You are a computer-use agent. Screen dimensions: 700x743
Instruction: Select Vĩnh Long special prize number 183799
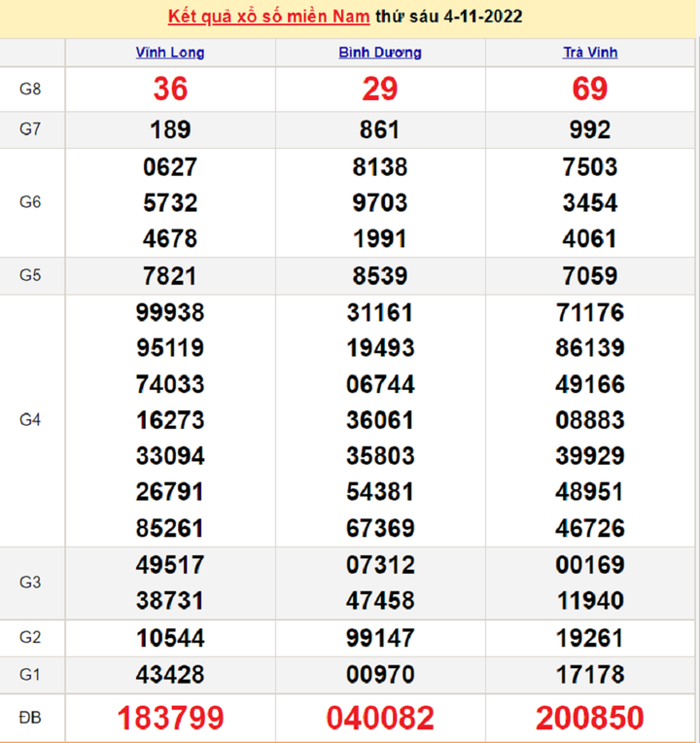pos(170,718)
